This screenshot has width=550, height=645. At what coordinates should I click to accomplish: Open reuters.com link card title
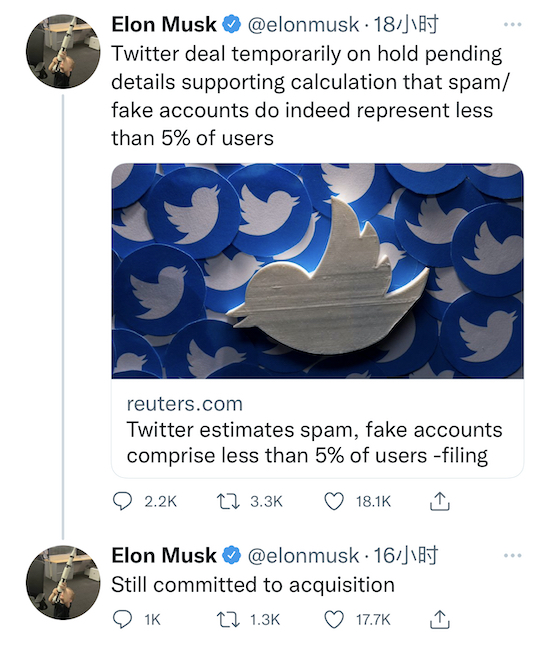pyautogui.click(x=314, y=443)
